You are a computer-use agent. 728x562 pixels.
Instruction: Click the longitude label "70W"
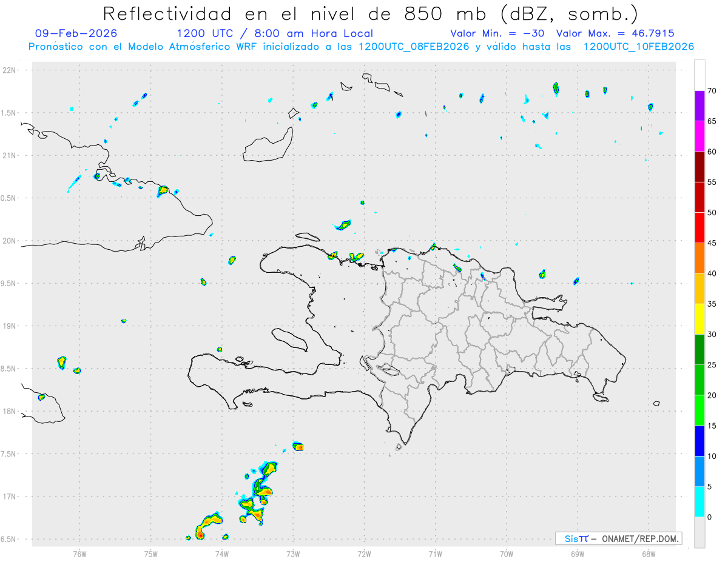tap(507, 554)
